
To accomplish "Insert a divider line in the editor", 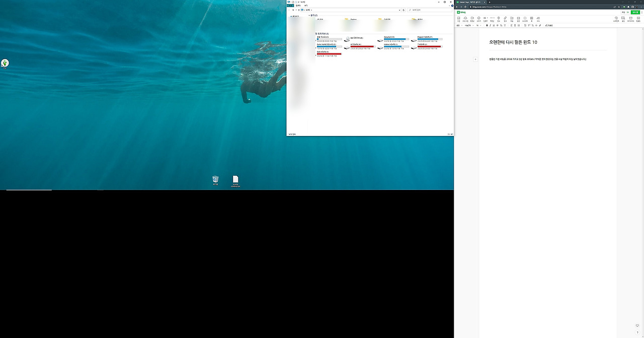I will tap(492, 19).
